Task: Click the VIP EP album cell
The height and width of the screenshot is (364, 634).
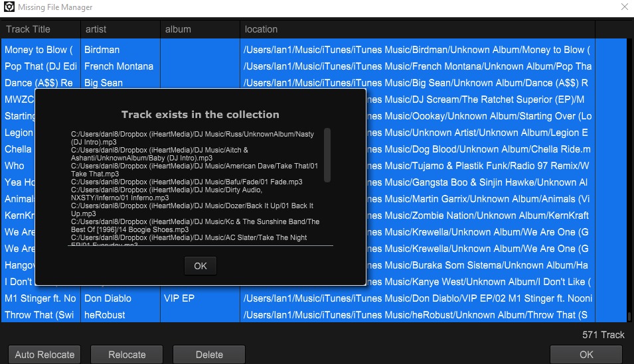Action: point(179,298)
